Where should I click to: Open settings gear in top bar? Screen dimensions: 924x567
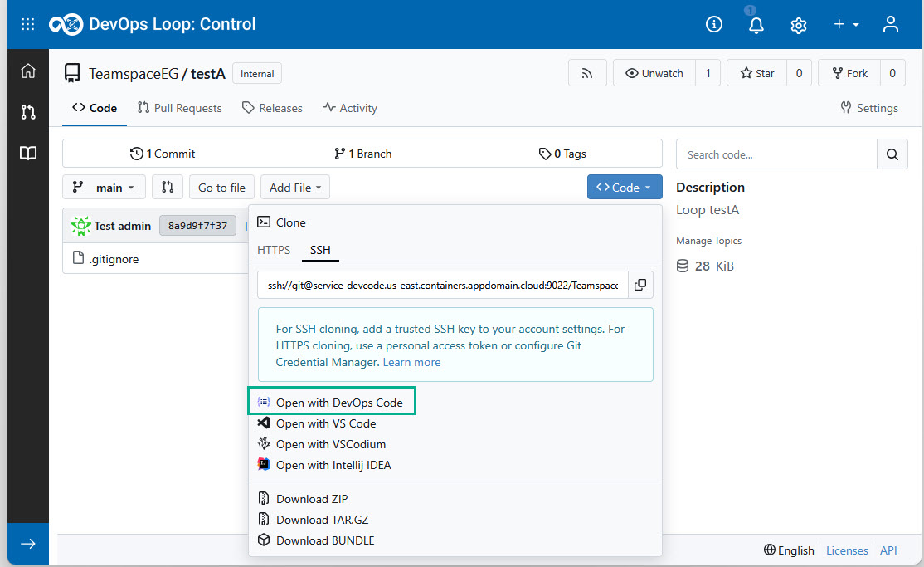click(x=799, y=25)
